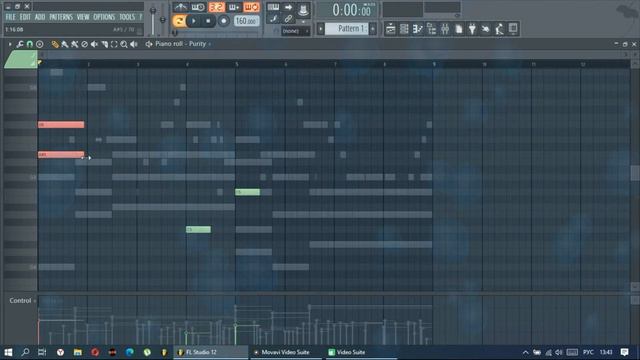This screenshot has height=360, width=640.
Task: Open the Piano roll view icon
Action: coord(418,29)
